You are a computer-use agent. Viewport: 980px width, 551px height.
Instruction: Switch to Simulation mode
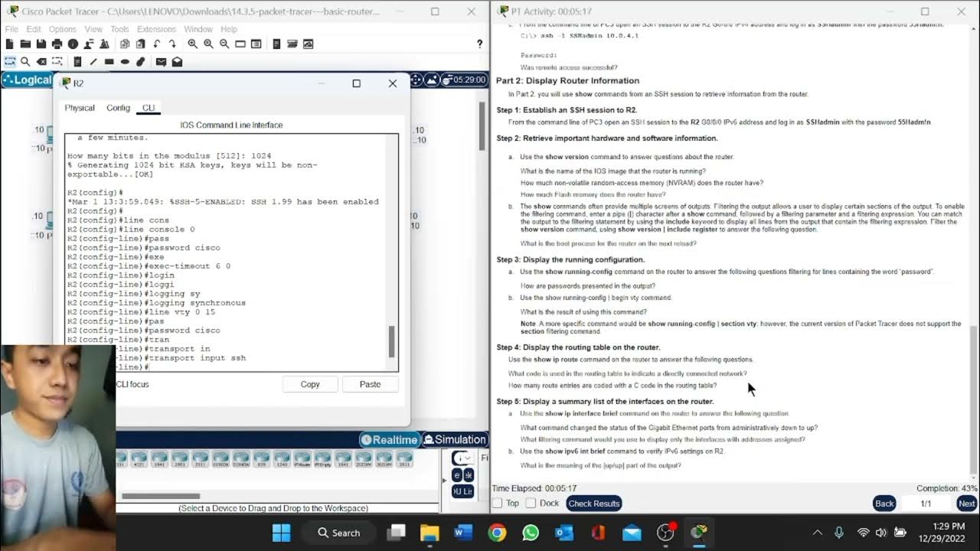(455, 439)
